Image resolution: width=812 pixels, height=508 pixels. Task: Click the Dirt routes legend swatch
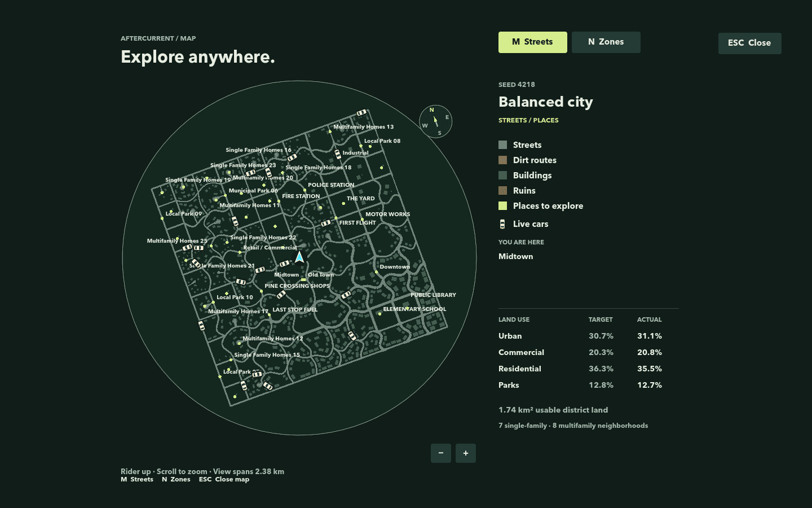coord(502,160)
